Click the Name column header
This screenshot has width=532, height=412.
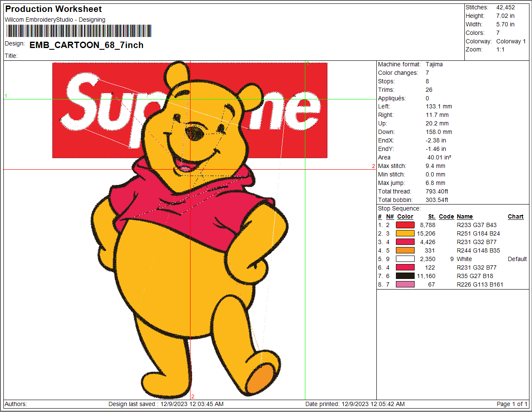coord(464,216)
